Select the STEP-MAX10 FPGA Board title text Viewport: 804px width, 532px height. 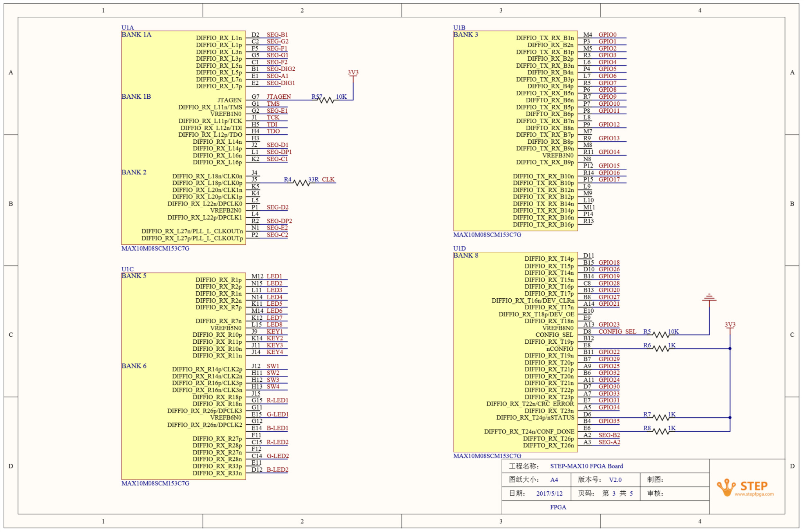pyautogui.click(x=586, y=466)
